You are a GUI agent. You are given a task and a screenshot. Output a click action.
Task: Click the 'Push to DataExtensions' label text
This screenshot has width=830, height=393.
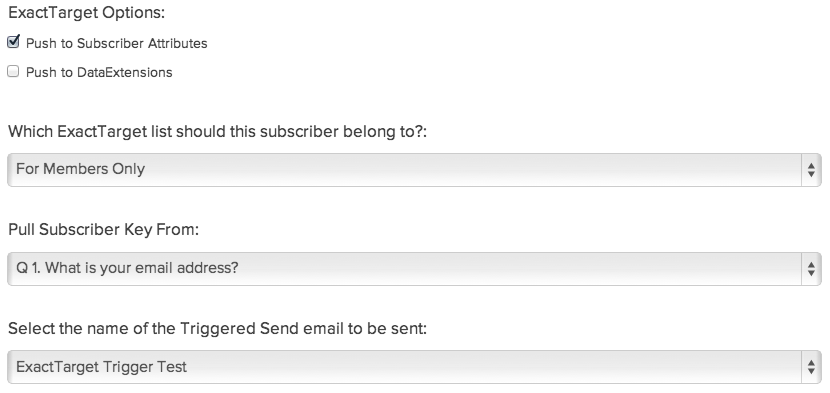click(x=99, y=72)
